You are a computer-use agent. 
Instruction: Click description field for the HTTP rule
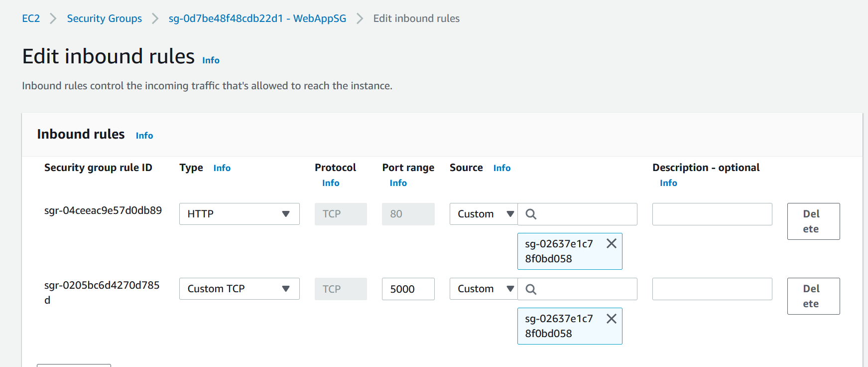pos(712,214)
